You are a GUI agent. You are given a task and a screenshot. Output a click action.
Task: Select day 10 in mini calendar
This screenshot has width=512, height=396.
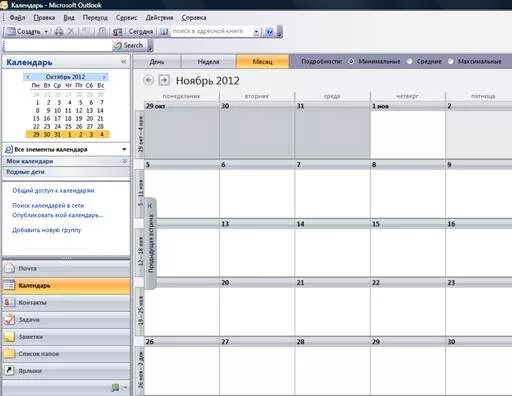[x=58, y=111]
